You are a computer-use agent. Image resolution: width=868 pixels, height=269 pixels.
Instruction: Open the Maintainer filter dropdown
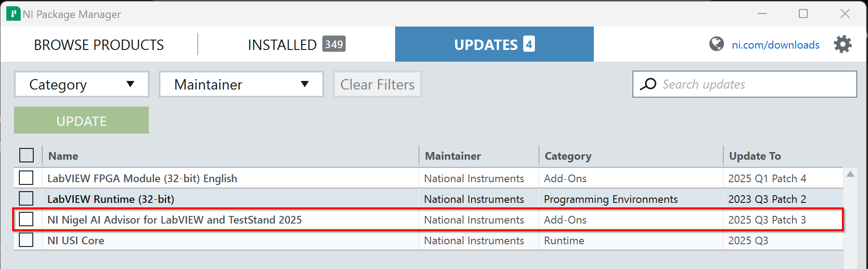click(241, 85)
